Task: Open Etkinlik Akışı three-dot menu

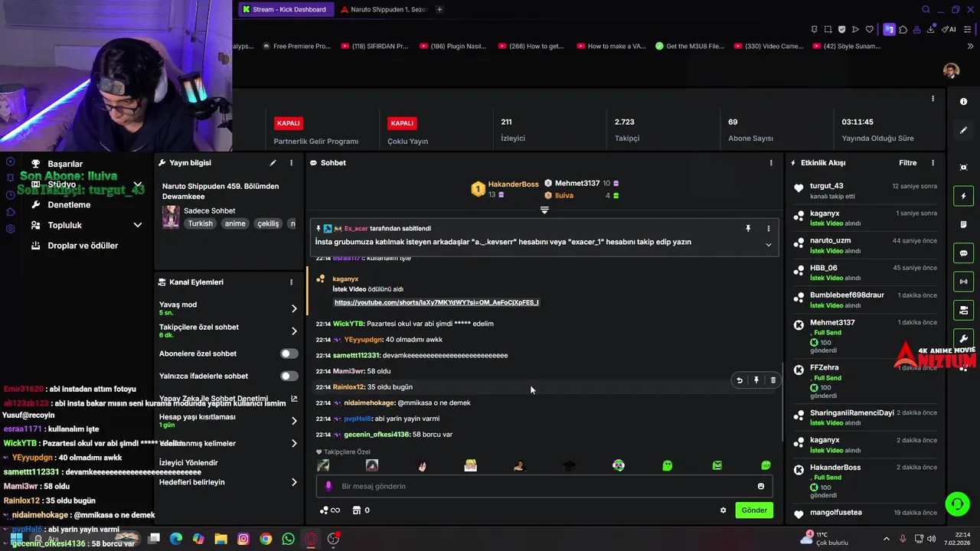Action: click(933, 163)
